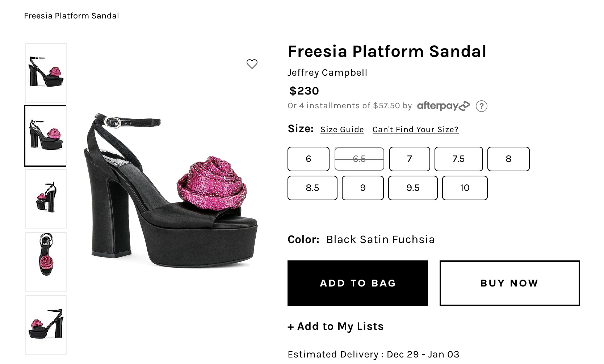Open the Size Guide link
This screenshot has height=364, width=604.
coord(342,130)
